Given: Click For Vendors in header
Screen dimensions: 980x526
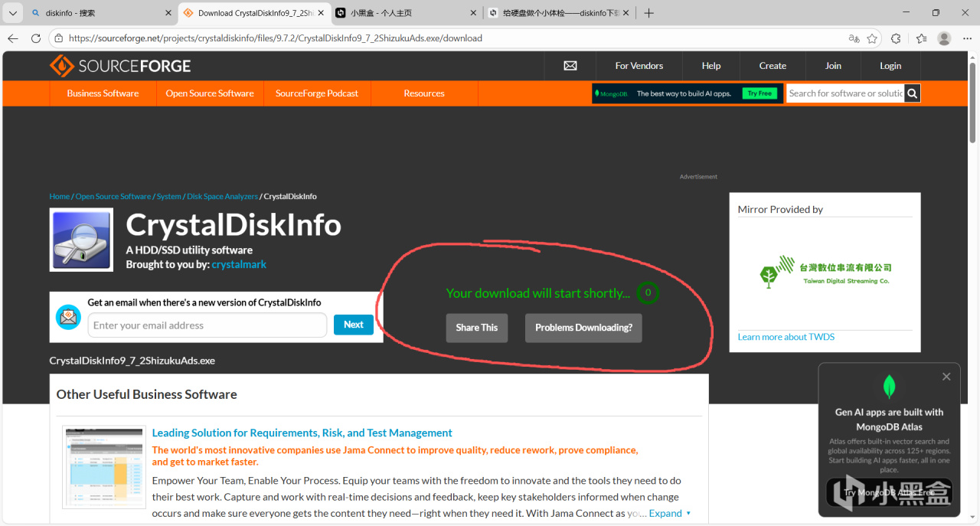Looking at the screenshot, I should pyautogui.click(x=639, y=66).
